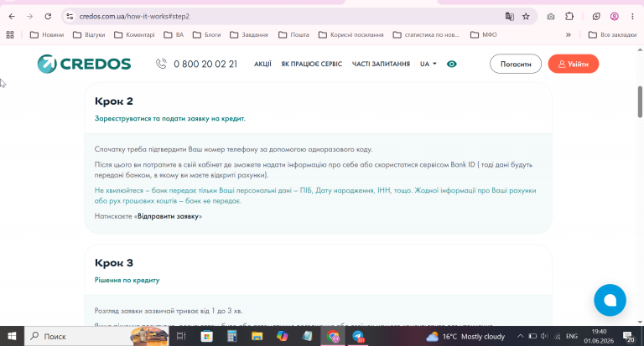This screenshot has width=644, height=346.
Task: Click the orange Увійти button
Action: coord(574,64)
